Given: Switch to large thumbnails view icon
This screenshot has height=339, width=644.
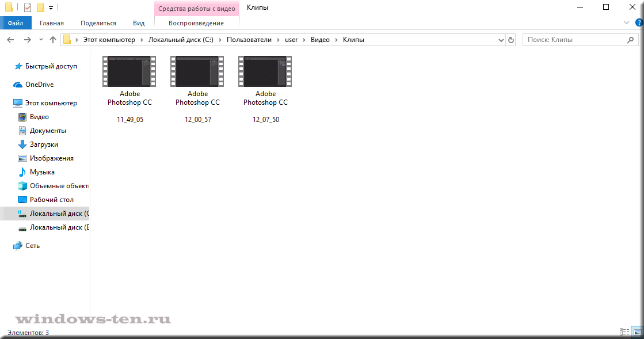Looking at the screenshot, I should pos(637,332).
